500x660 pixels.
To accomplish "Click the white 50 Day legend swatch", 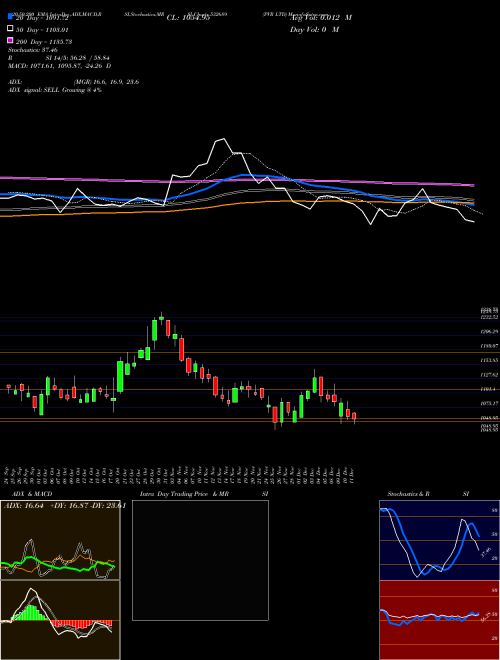I will pos(10,29).
